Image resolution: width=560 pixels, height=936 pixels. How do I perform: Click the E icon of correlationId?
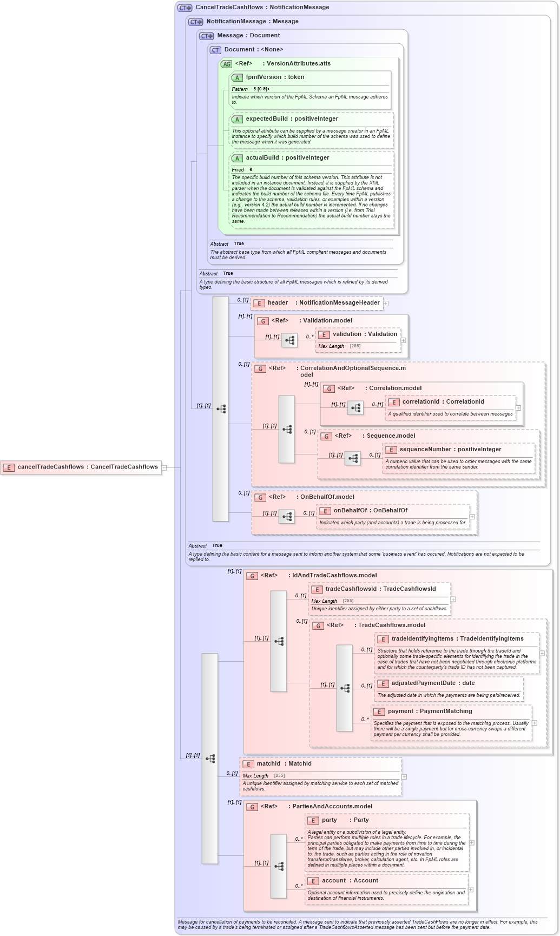click(x=393, y=402)
